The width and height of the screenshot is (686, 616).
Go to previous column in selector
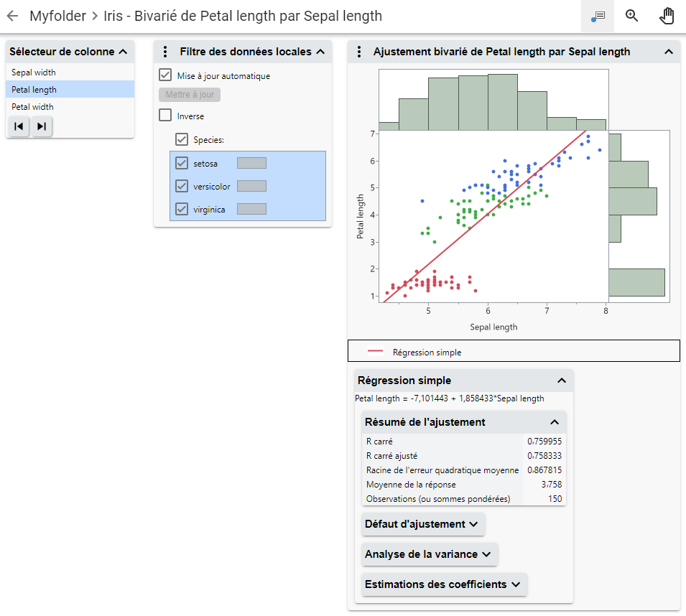[x=19, y=126]
